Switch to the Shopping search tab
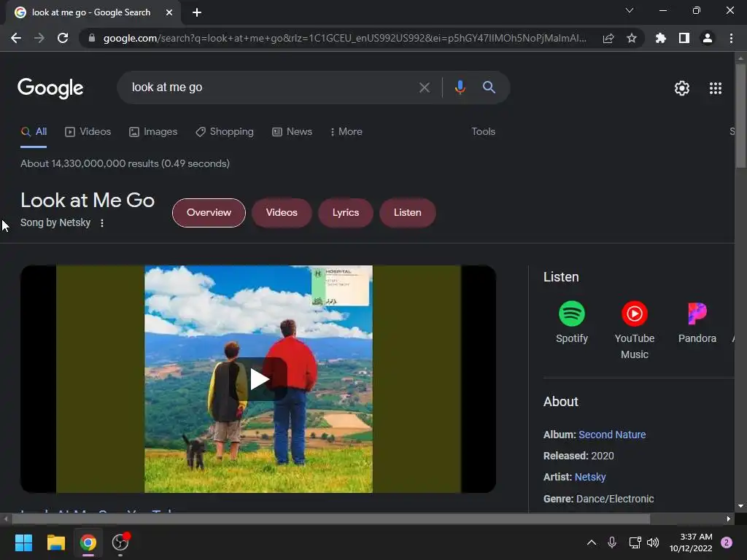The width and height of the screenshot is (747, 560). click(x=225, y=131)
